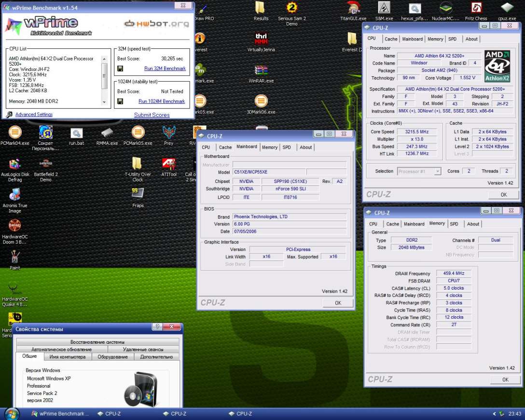Image resolution: width=525 pixels, height=420 pixels.
Task: Click the taskbar clock showing 23:43
Action: tap(514, 414)
